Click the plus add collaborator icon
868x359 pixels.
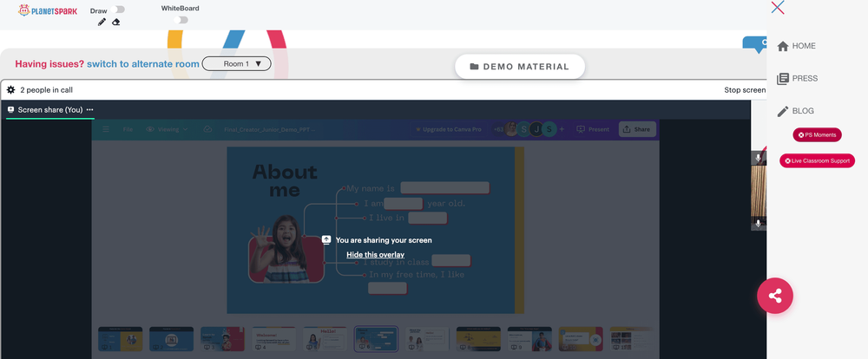pyautogui.click(x=562, y=129)
